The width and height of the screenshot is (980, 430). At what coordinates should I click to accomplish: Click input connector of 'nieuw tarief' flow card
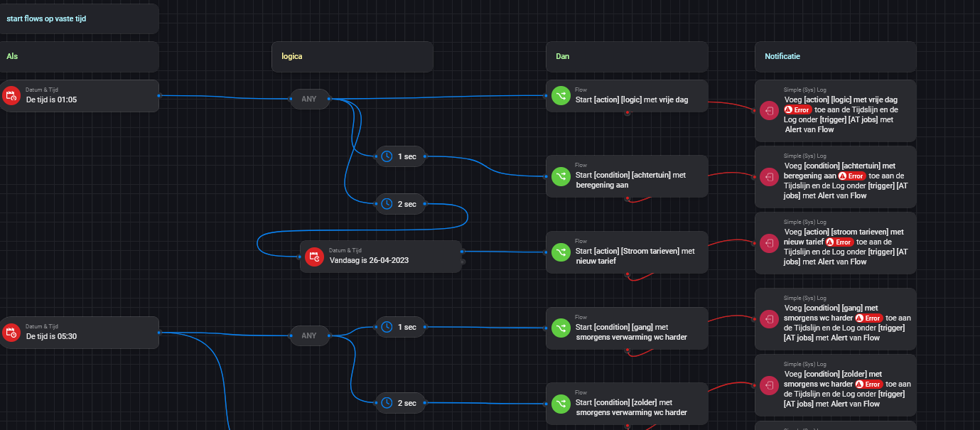546,251
